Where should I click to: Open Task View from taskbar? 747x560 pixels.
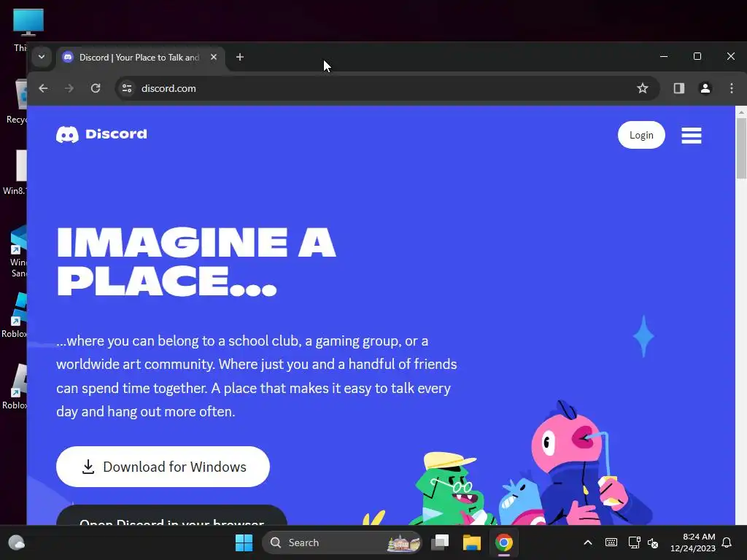[x=440, y=542]
